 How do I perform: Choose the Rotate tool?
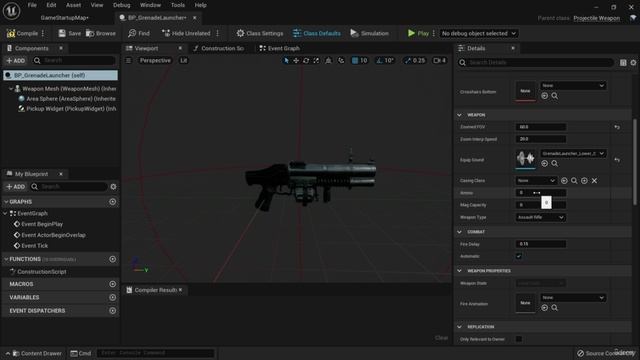306,60
